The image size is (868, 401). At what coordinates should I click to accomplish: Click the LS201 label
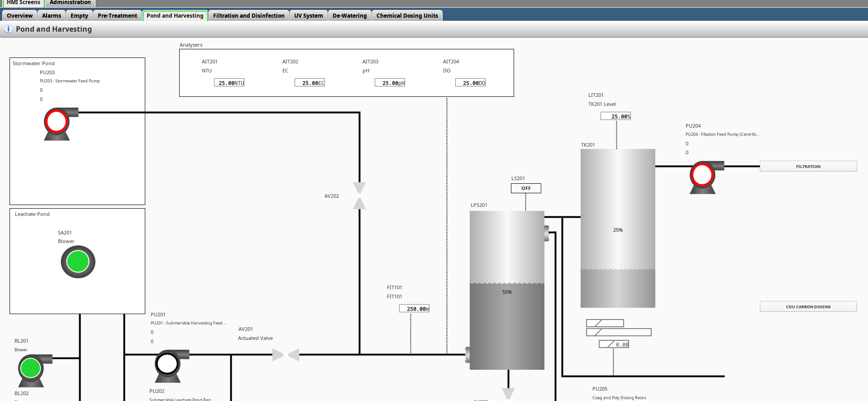(518, 178)
